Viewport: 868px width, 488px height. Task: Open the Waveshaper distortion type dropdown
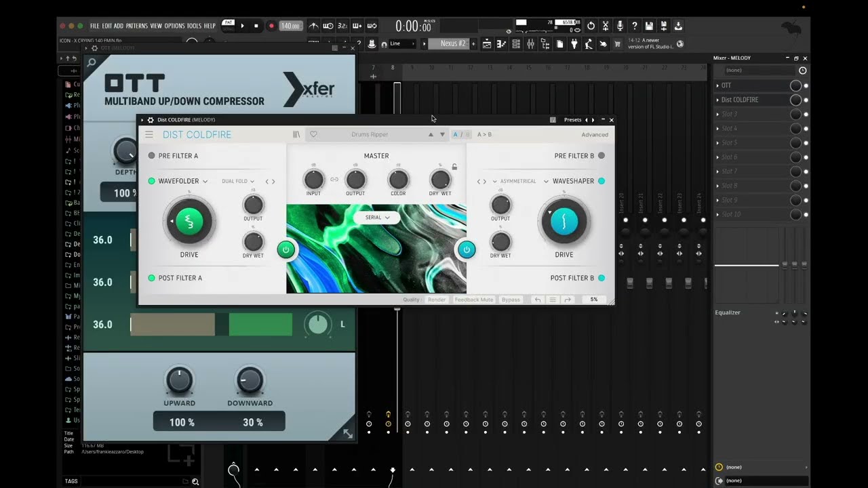click(x=569, y=181)
